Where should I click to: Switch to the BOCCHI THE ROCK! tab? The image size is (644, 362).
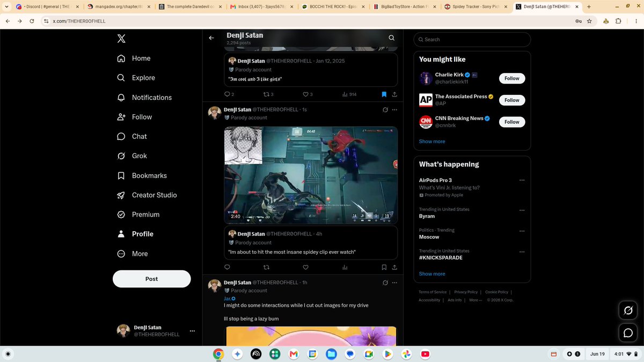click(333, 6)
